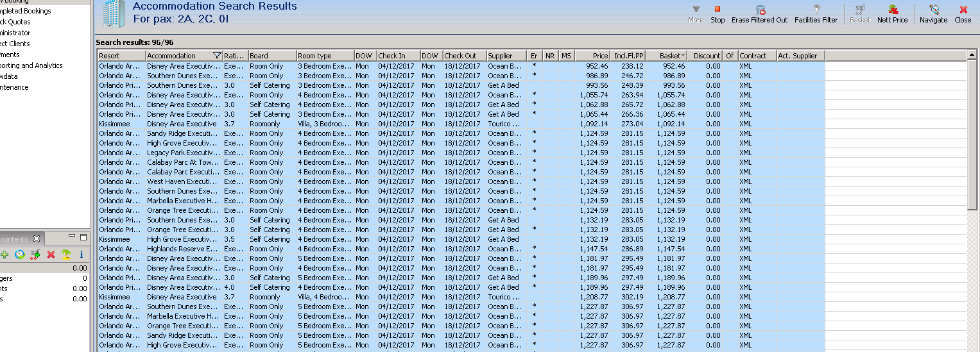Click the greyed-out Basket cart icon
The width and height of the screenshot is (980, 352).
[860, 14]
